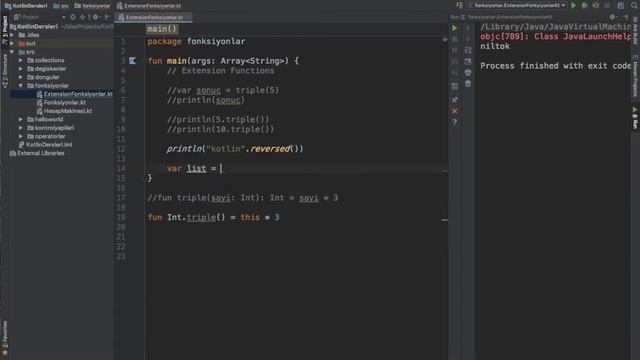Screen dimensions: 640x360
Task: Click the stop icon in Run panel
Action: coord(454,40)
